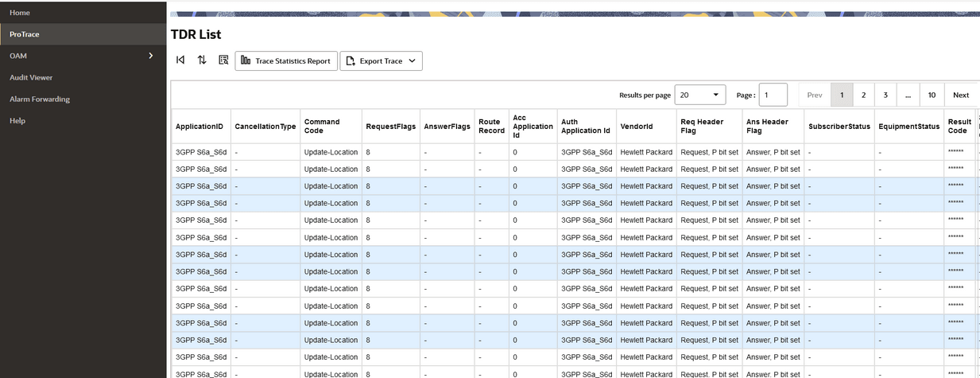Screen dimensions: 980x378
Task: Open OAM menu in the sidebar
Action: 83,56
